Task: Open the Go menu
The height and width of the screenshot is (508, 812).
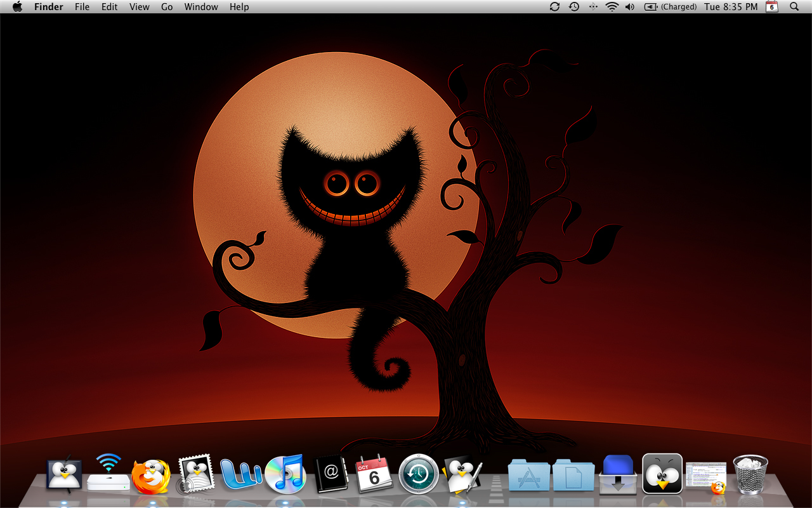Action: tap(167, 7)
